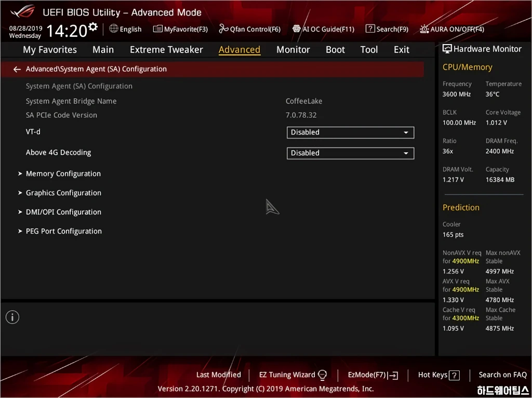Viewport: 532px width, 398px height.
Task: Expand PEG Port Configuration submenu
Action: pos(64,231)
